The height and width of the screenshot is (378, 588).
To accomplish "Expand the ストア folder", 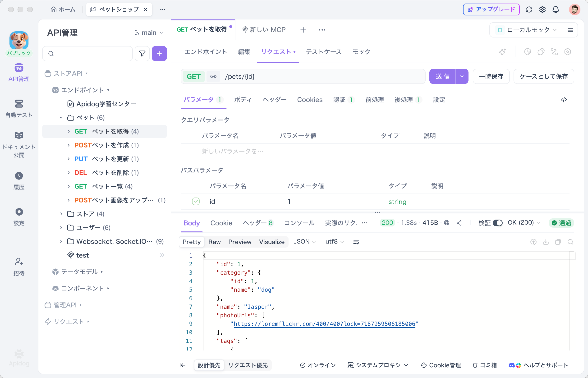I will click(x=61, y=214).
